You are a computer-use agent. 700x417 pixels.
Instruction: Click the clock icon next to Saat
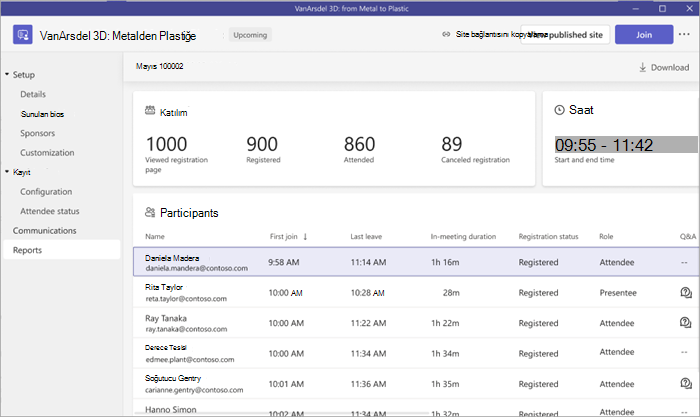point(559,110)
